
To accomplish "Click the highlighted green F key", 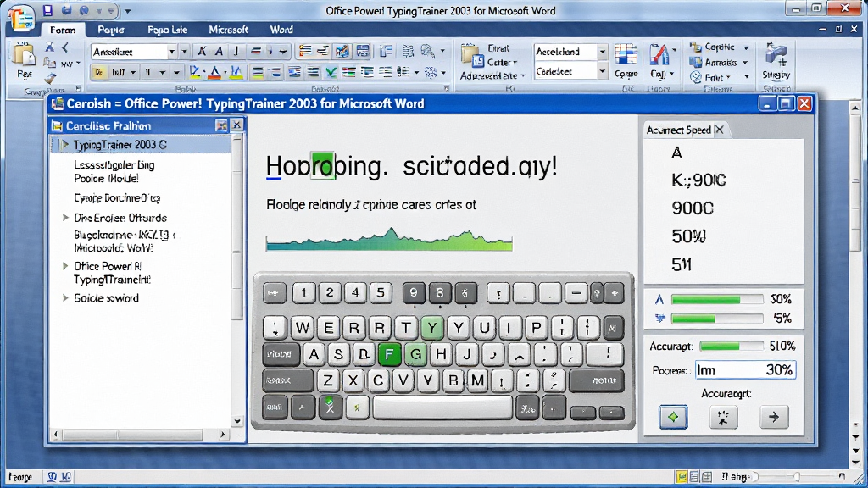I will (x=390, y=353).
